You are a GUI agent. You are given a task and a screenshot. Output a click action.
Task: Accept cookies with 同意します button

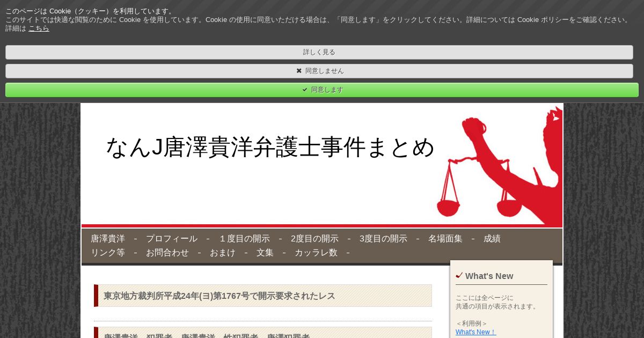click(322, 90)
